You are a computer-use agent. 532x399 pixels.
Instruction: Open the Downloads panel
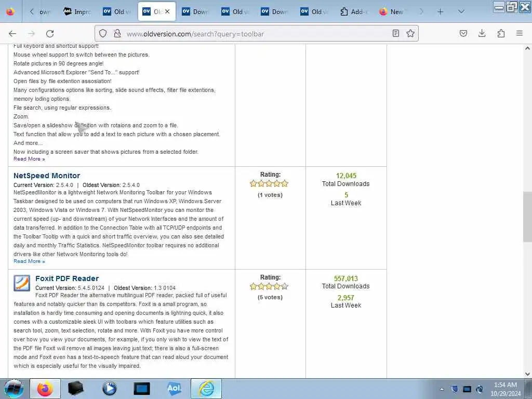[482, 33]
